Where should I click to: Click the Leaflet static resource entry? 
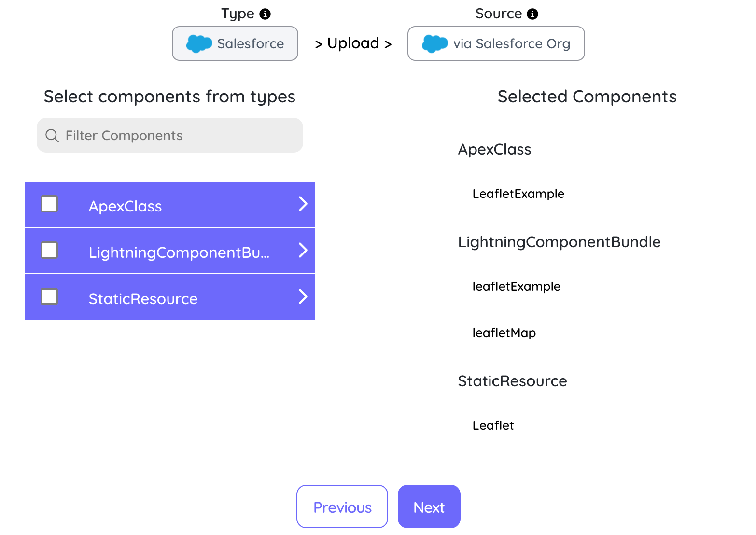pyautogui.click(x=493, y=425)
